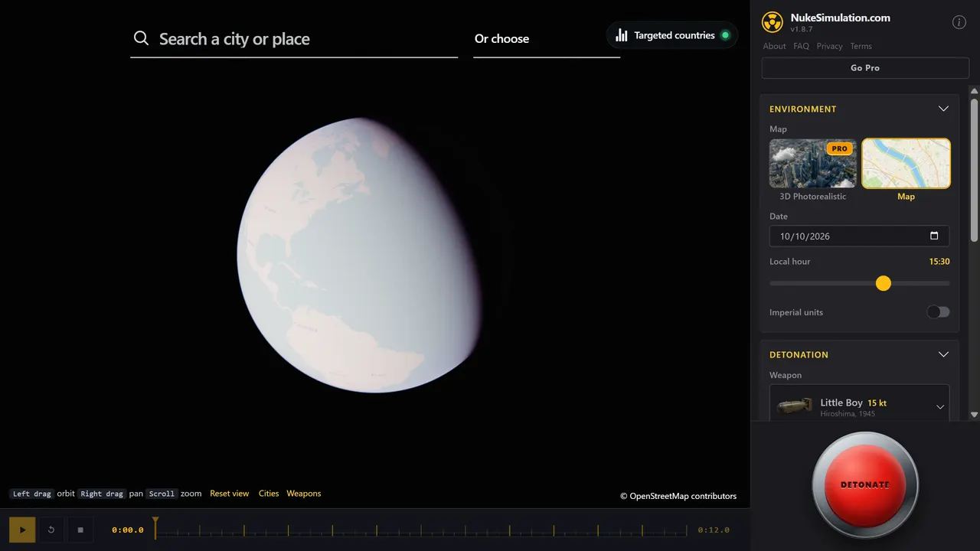
Task: Click the 0:00.0 timeline time readout
Action: (127, 530)
